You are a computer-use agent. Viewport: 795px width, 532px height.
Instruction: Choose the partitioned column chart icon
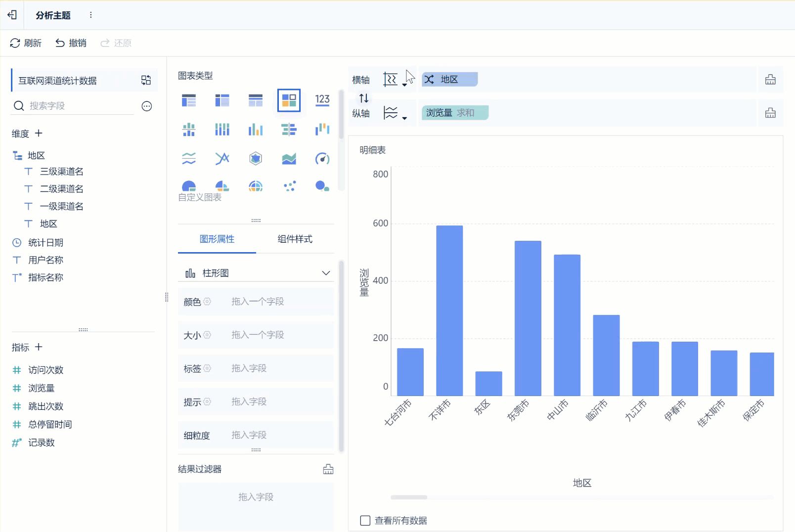(x=189, y=130)
